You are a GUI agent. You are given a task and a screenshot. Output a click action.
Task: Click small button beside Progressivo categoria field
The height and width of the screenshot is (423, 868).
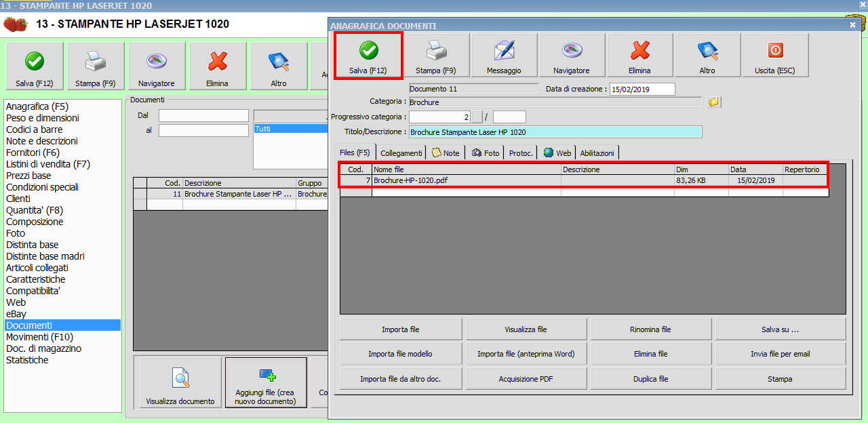coord(477,117)
